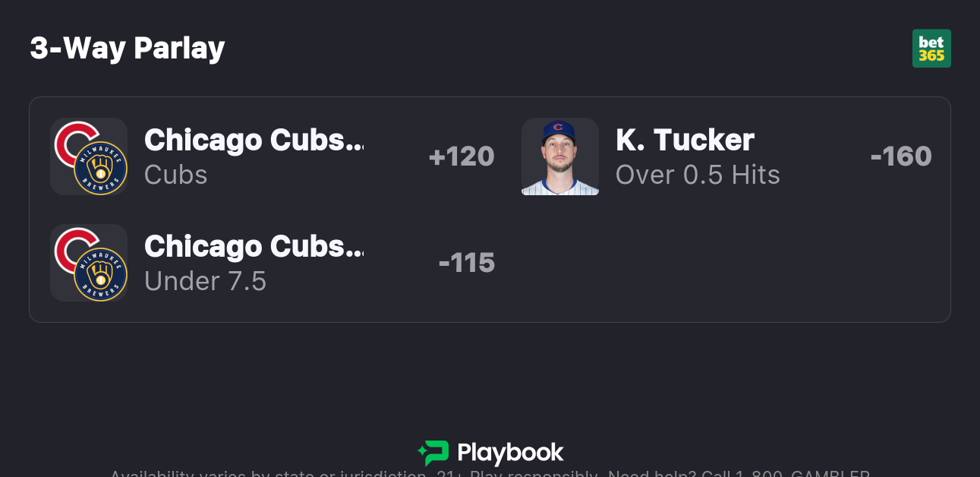
Task: Select the +120 odds value
Action: point(462,156)
